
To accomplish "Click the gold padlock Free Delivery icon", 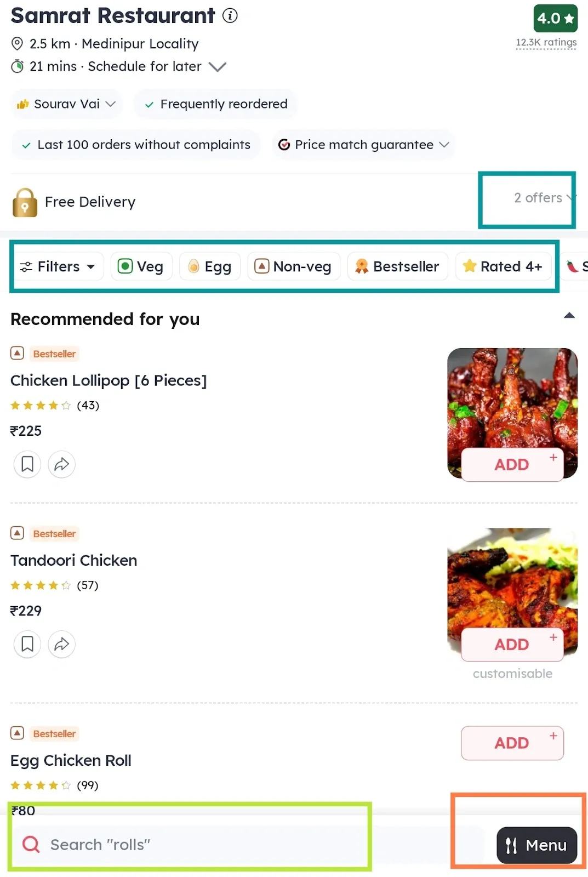I will tap(24, 202).
